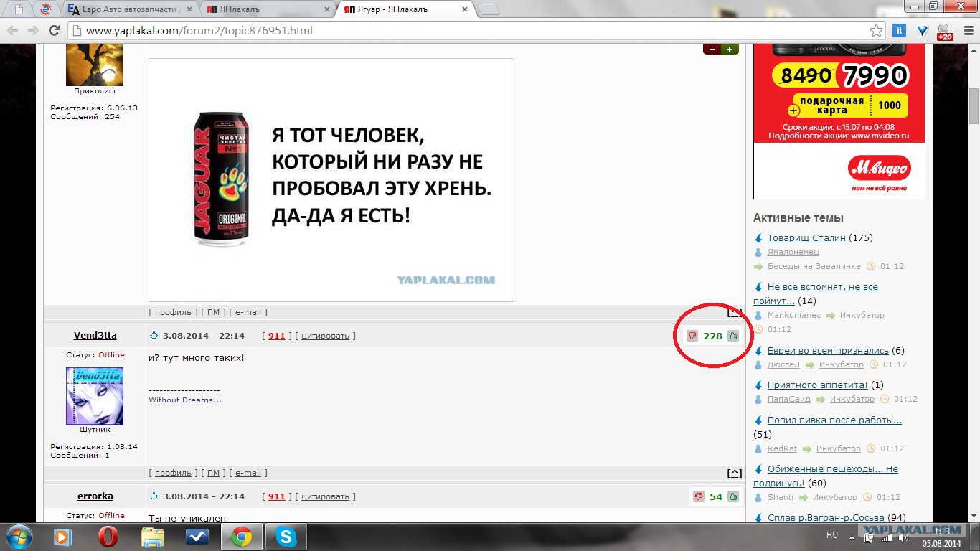The width and height of the screenshot is (980, 551).
Task: Click the anchor icon on Vend3tta's post
Action: [153, 336]
